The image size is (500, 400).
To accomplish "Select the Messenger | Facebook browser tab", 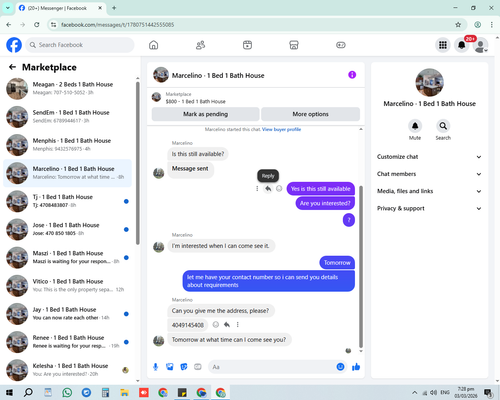I will (x=61, y=8).
